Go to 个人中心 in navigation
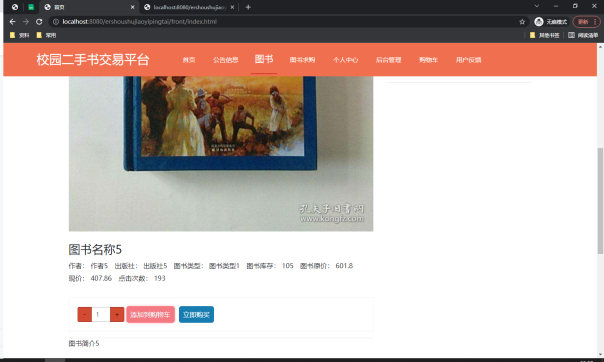The width and height of the screenshot is (604, 362). click(x=346, y=60)
